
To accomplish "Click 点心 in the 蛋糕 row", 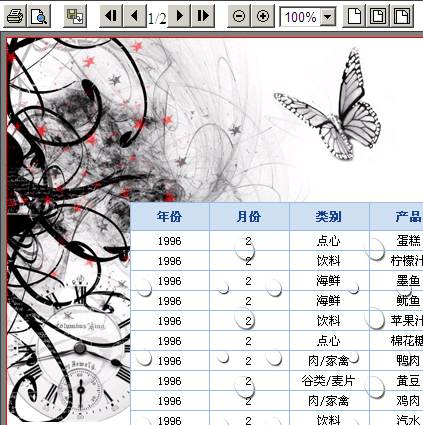I will (329, 240).
